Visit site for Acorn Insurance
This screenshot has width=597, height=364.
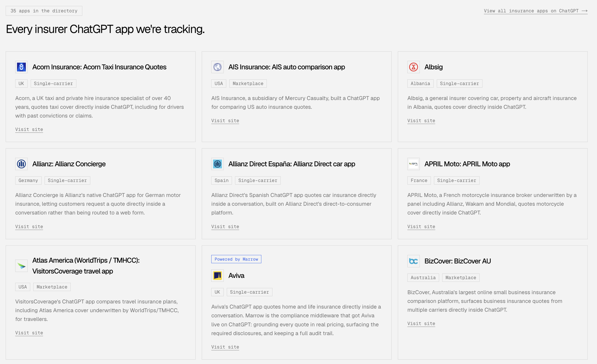pos(29,129)
